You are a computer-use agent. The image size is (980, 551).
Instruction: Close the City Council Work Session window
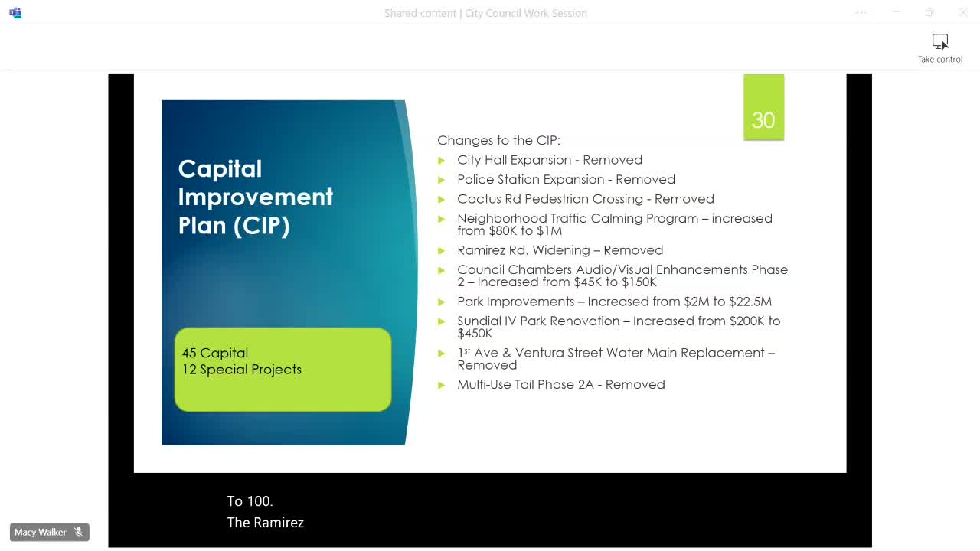963,12
